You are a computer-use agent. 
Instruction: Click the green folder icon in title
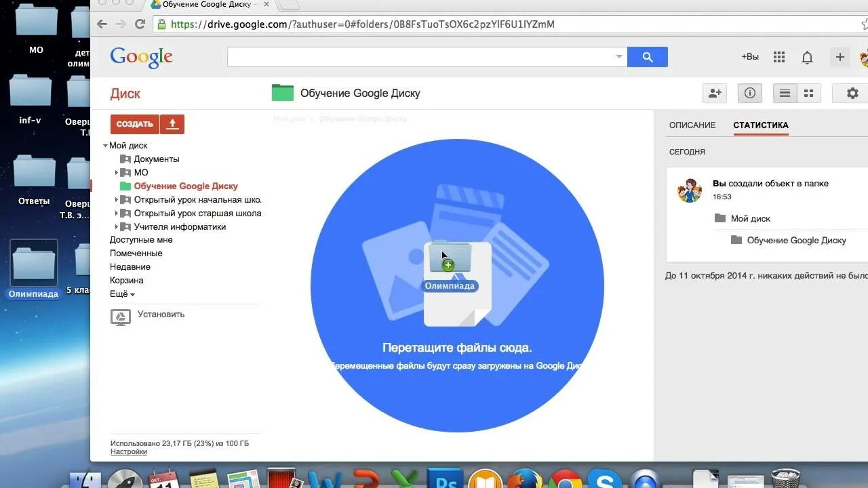click(x=283, y=93)
